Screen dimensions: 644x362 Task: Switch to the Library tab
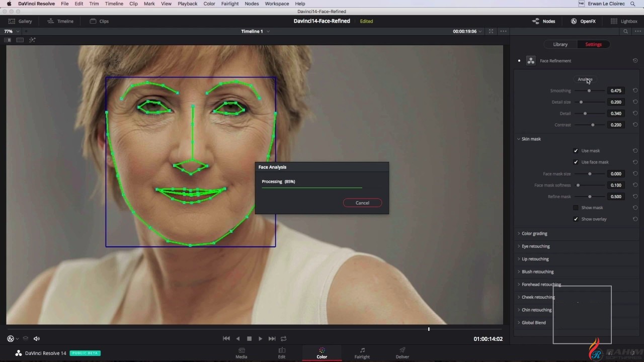[x=560, y=44]
